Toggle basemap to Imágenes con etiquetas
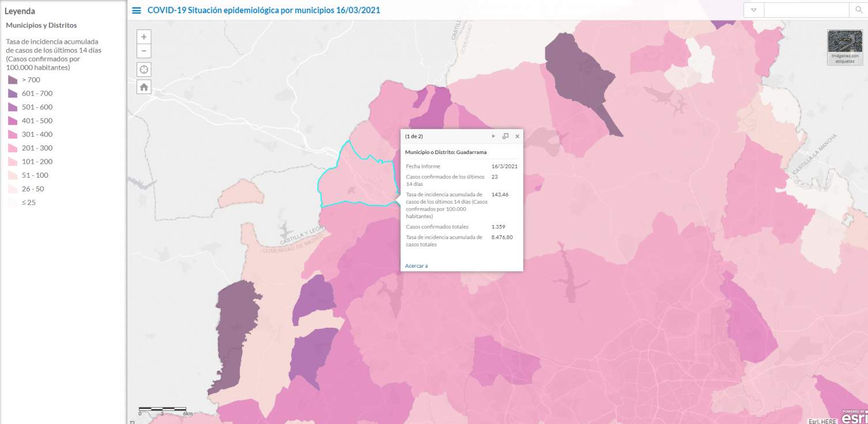Viewport: 868px width, 424px height. (x=844, y=47)
